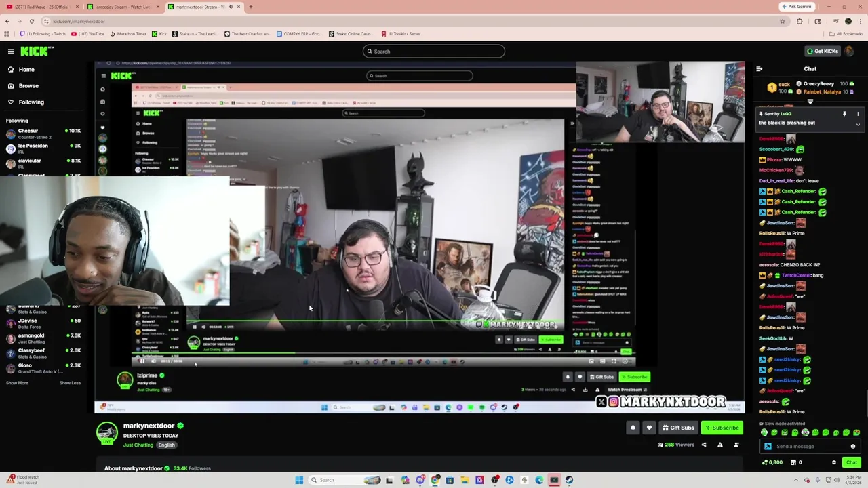The image size is (868, 488).
Task: Open the pinned message options menu
Action: 858,114
